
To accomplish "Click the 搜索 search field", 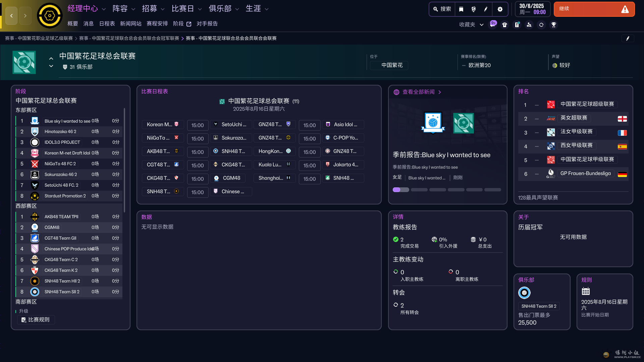I will [442, 9].
